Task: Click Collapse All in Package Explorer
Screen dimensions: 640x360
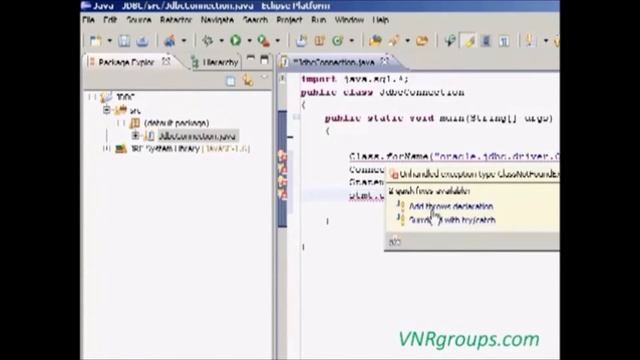Action: coord(231,81)
